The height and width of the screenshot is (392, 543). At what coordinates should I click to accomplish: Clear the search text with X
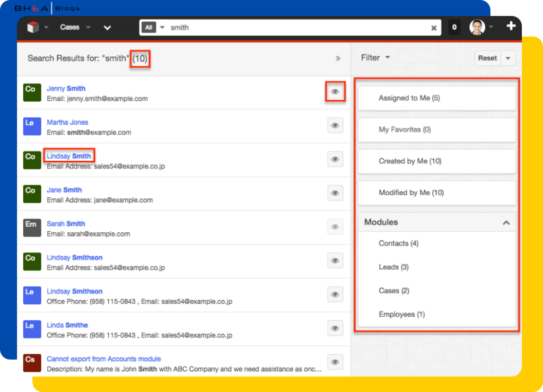point(434,28)
